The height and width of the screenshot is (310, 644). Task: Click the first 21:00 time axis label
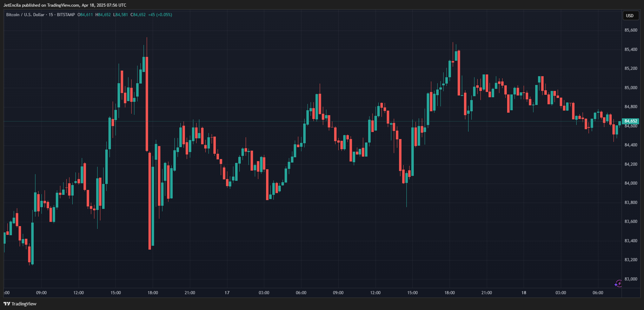(190, 293)
